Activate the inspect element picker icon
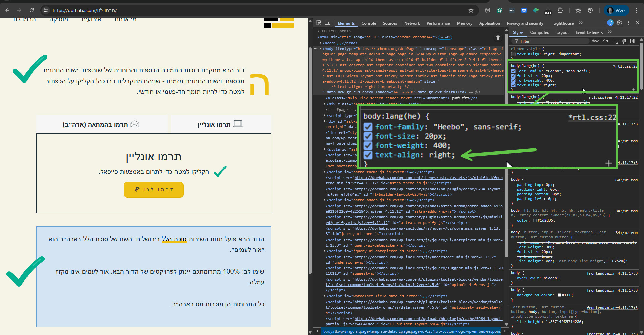Viewport: 644px width, 335px height. pos(318,23)
